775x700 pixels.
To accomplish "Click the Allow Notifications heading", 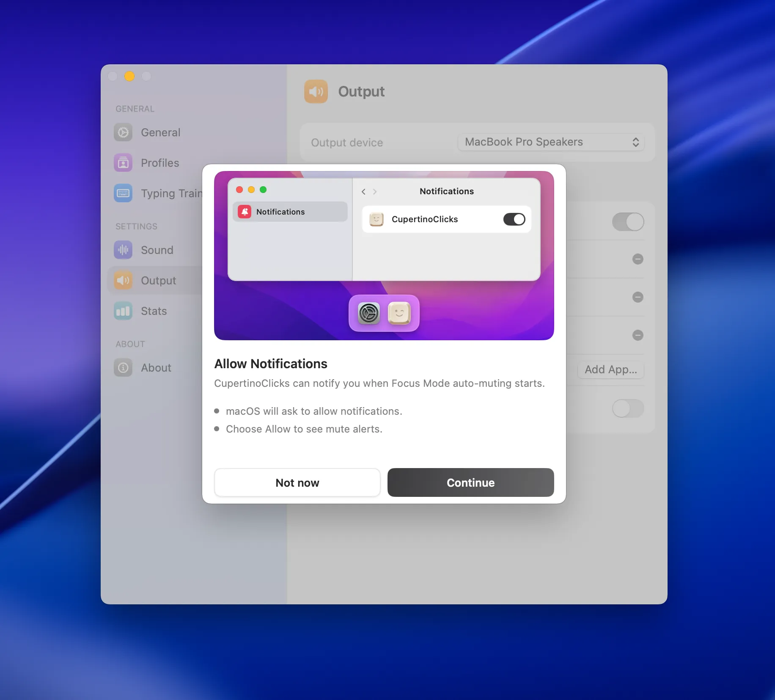I will pos(271,364).
